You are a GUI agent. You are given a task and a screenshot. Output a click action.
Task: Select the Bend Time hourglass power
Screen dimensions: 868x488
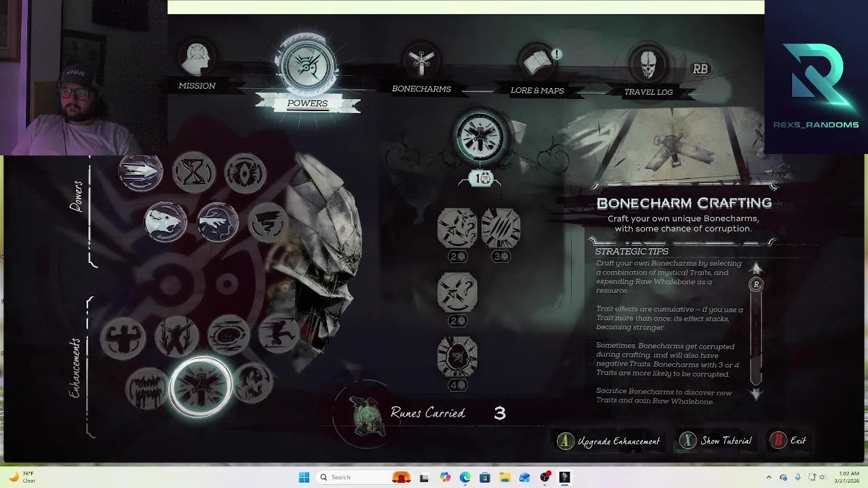click(x=193, y=173)
